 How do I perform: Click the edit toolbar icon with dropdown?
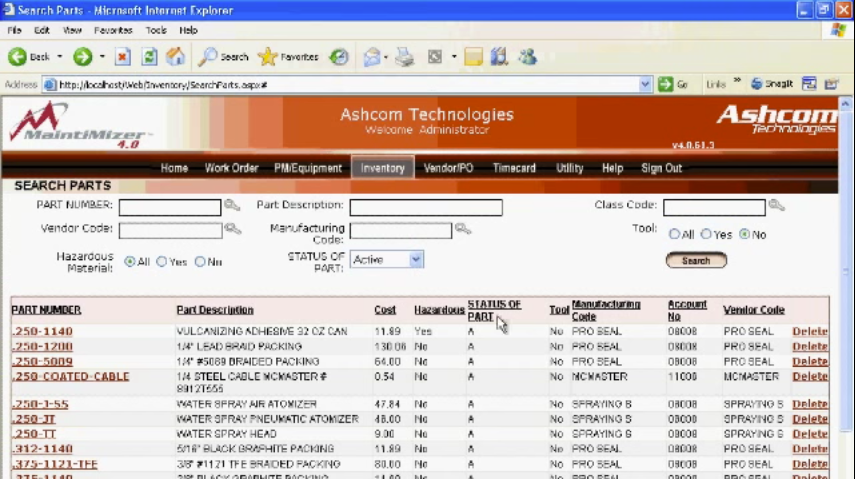coord(435,57)
